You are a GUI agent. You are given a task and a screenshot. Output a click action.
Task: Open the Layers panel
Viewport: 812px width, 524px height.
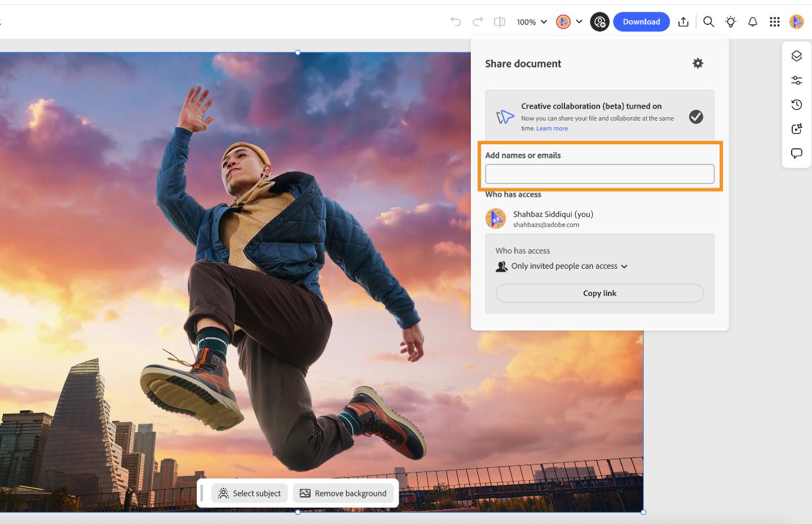796,55
